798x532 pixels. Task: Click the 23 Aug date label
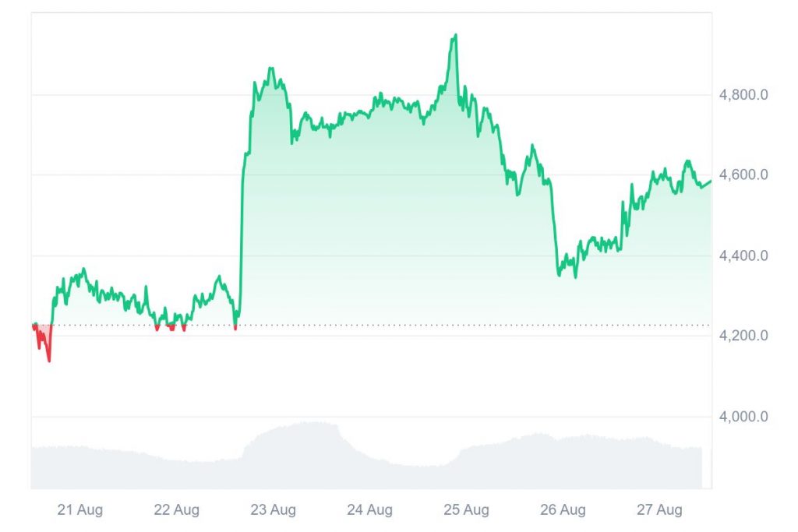[x=273, y=511]
